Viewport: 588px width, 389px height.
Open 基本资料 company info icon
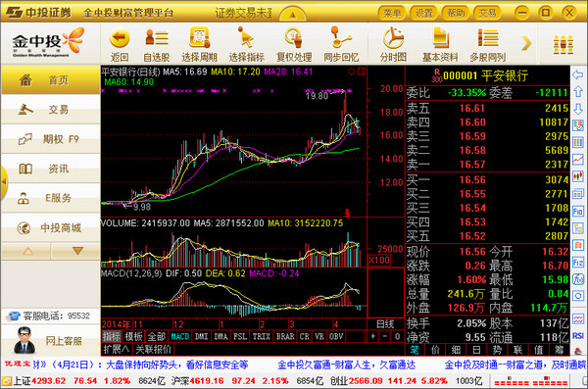[441, 37]
